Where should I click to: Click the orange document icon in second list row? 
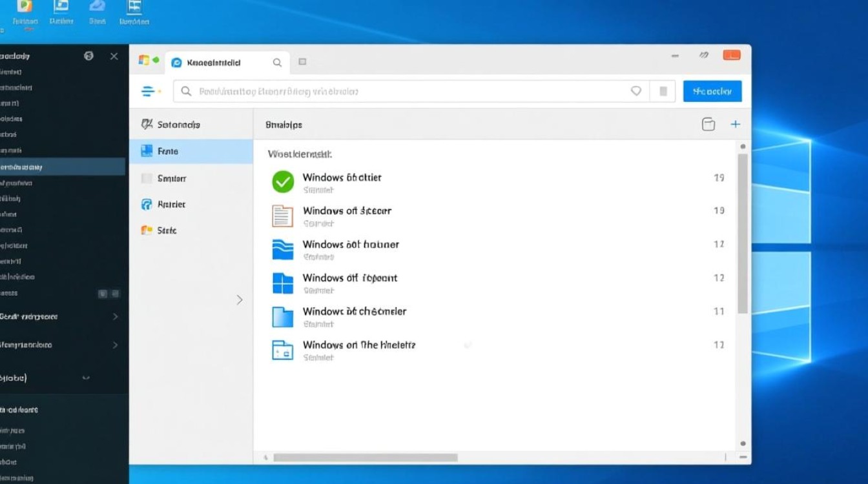point(283,216)
